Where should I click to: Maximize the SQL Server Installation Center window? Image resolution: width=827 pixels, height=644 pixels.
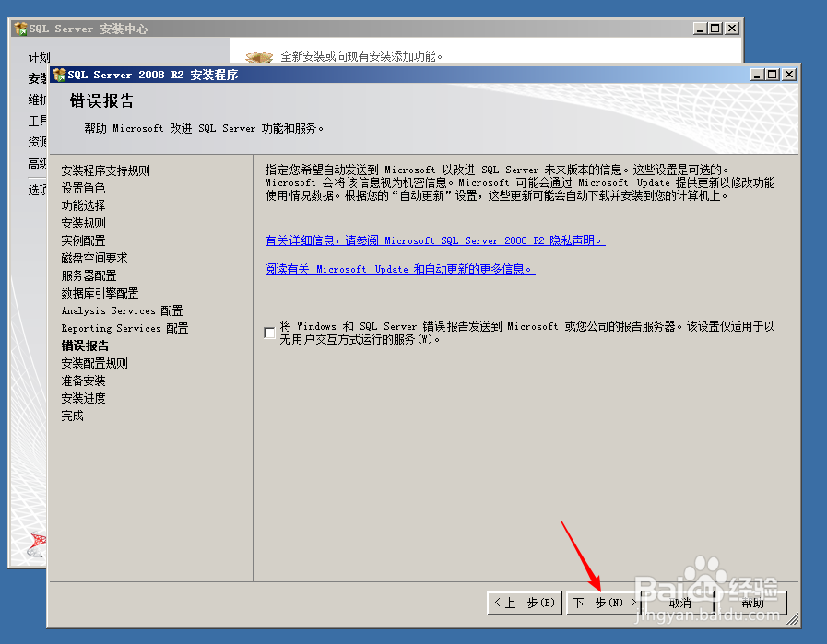click(x=715, y=29)
